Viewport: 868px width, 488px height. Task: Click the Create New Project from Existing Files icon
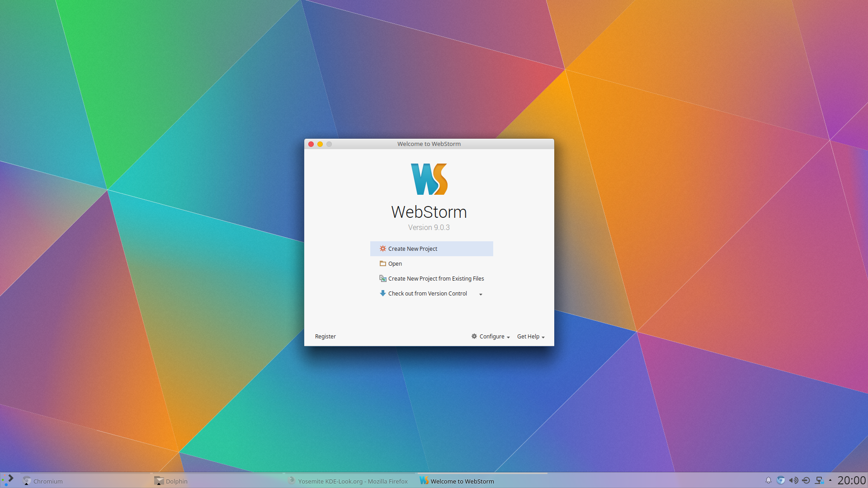(382, 278)
